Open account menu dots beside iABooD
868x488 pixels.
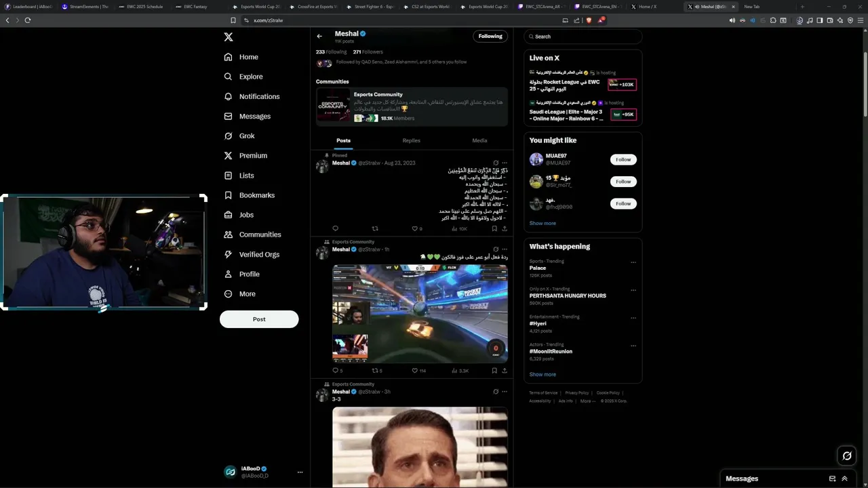300,472
